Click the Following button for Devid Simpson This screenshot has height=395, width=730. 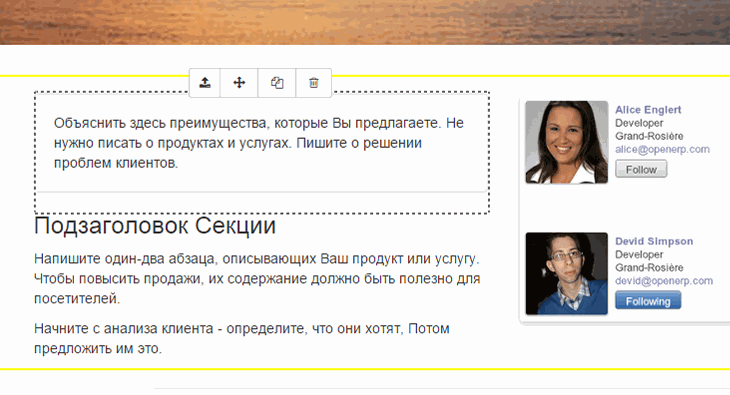(648, 300)
